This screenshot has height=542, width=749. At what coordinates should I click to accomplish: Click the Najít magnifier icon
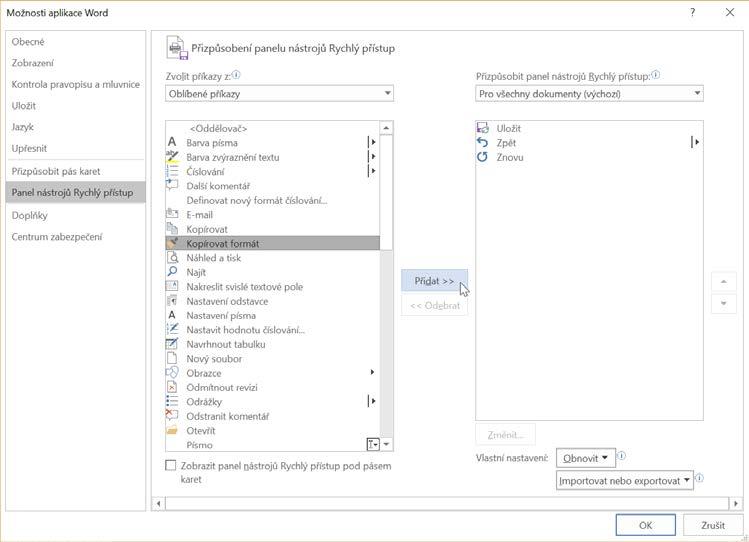click(x=172, y=272)
